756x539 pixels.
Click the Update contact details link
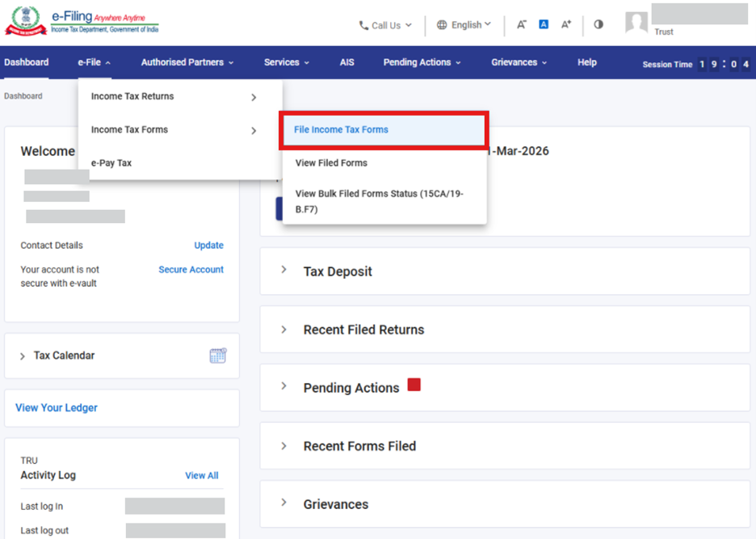(208, 245)
